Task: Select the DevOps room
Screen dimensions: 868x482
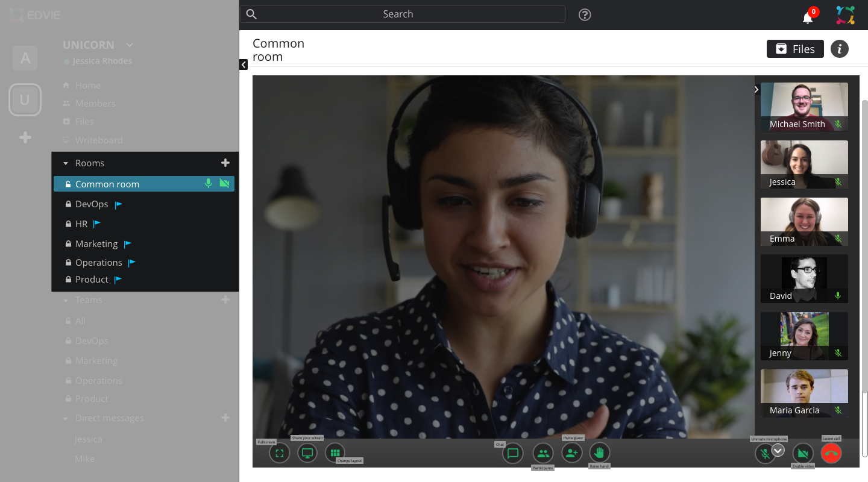Action: 92,204
